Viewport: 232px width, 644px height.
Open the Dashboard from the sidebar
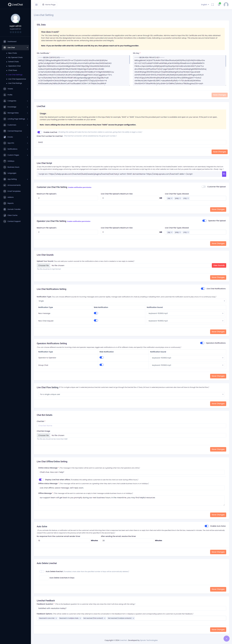click(11, 41)
